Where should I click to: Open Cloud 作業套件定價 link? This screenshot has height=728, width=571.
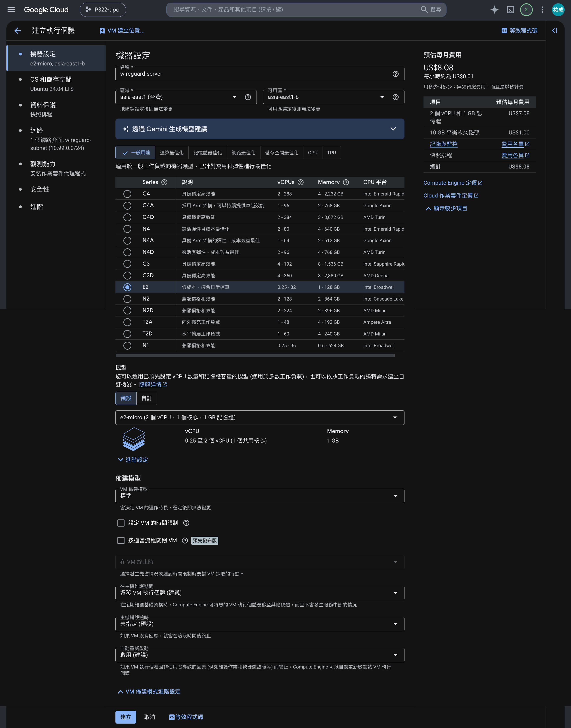pyautogui.click(x=451, y=195)
